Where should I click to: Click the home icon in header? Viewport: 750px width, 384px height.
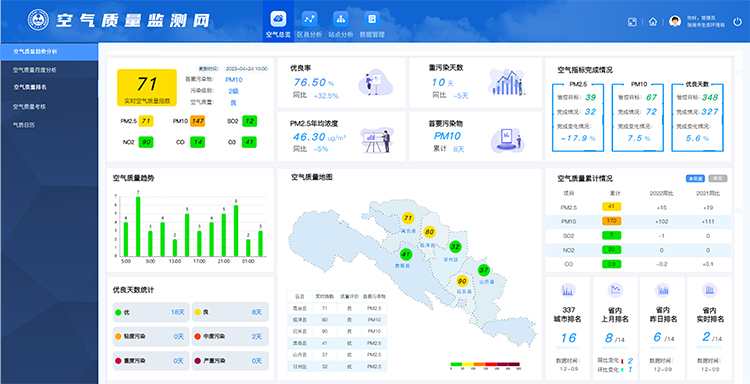(652, 22)
